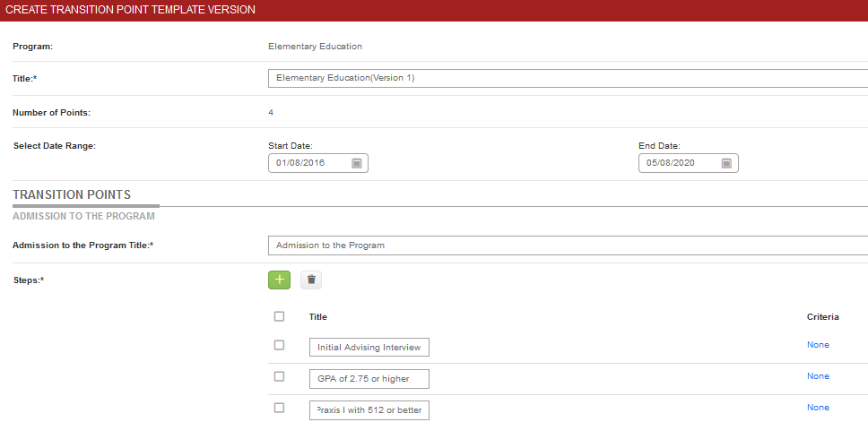The image size is (868, 422).
Task: Click the Create Transition Point Template Version heading
Action: 130,10
